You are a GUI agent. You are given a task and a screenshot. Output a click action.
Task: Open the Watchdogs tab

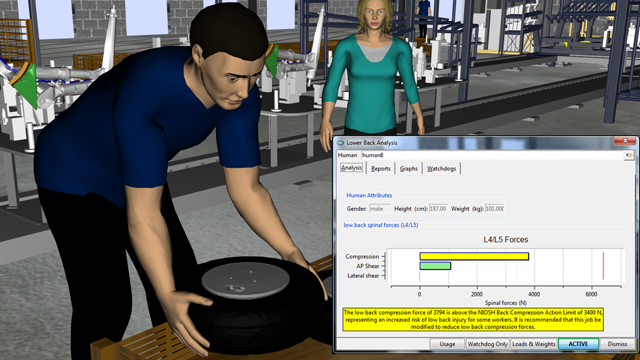tap(441, 169)
